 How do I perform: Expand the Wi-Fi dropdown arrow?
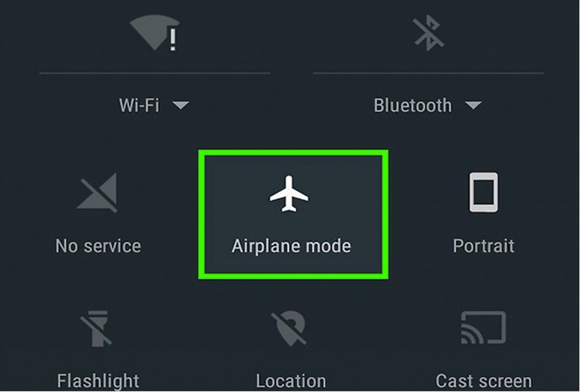tap(181, 105)
